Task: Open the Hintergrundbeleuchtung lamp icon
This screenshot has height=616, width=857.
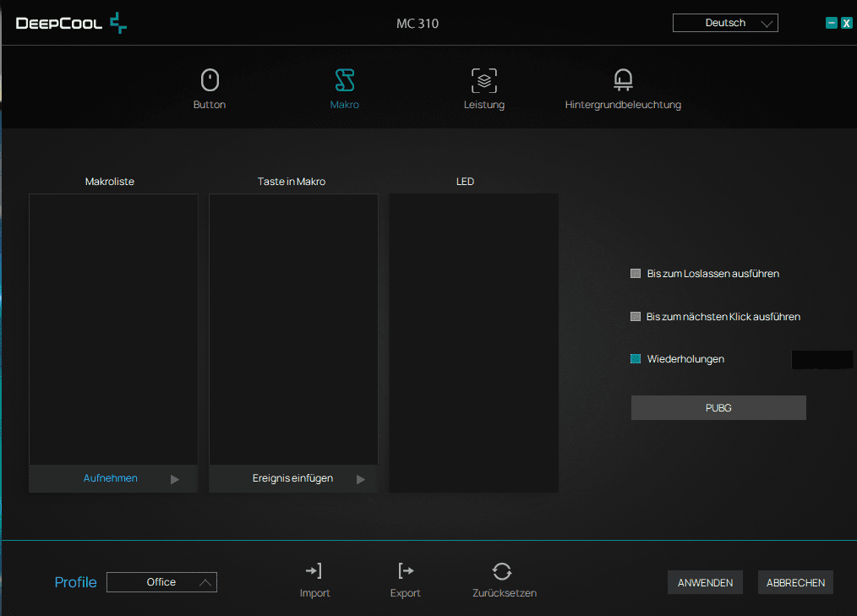Action: 623,79
